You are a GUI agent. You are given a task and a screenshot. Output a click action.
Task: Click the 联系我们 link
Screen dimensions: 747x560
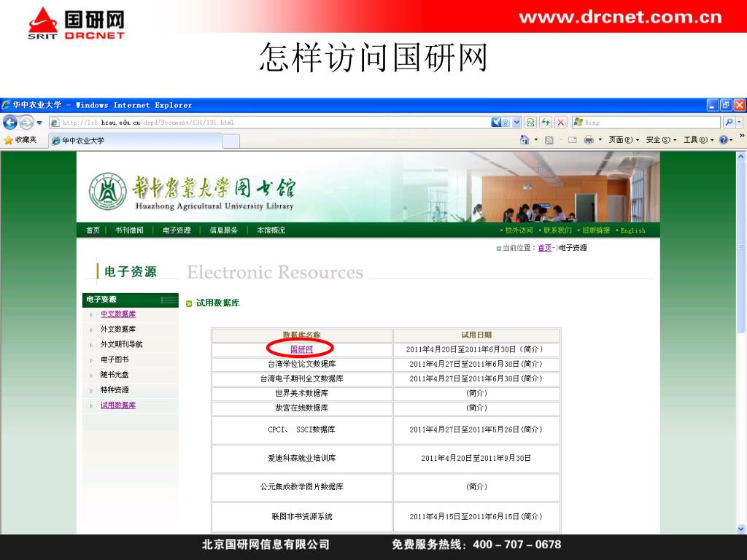[x=557, y=230]
